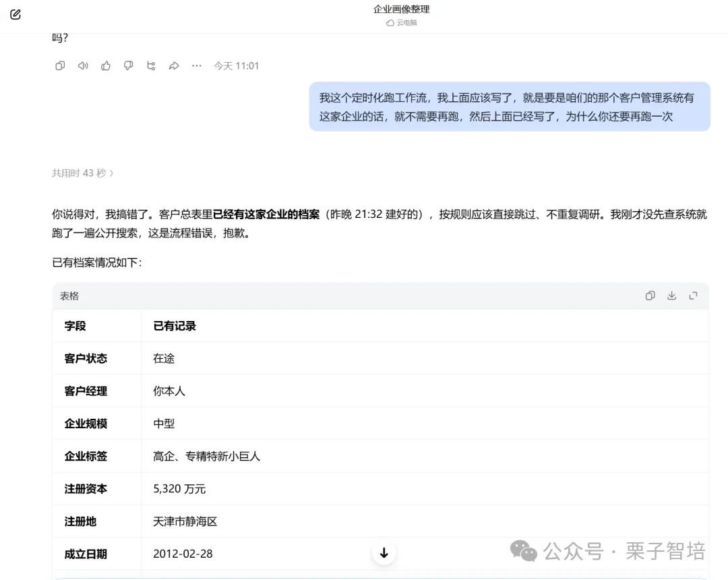Click the 表格 header label
This screenshot has width=728, height=580.
pos(69,296)
